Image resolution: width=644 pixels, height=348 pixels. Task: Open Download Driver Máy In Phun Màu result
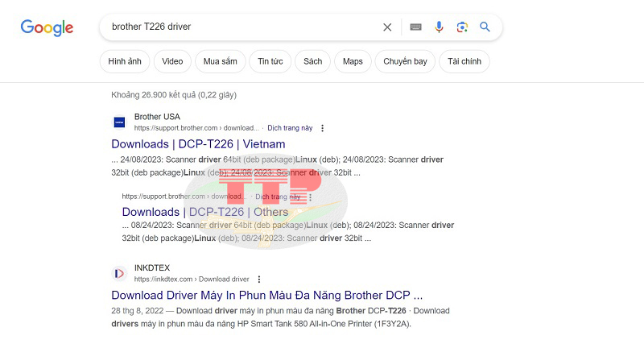click(x=267, y=296)
